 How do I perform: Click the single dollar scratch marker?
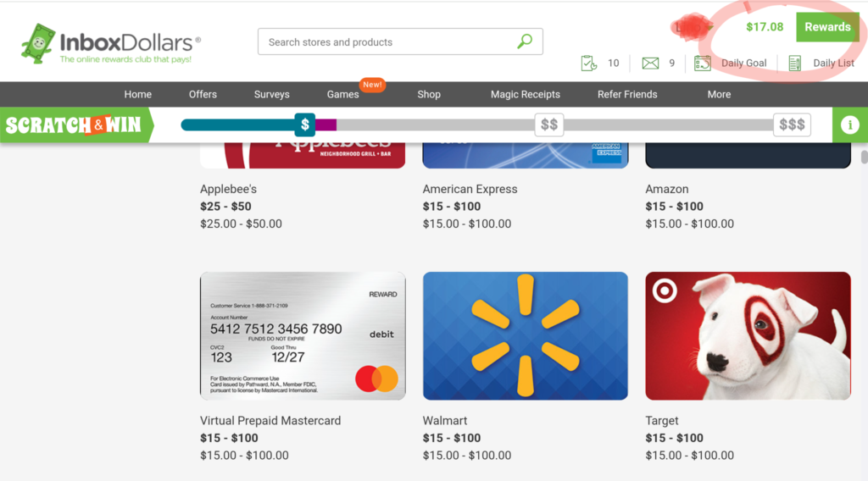(x=305, y=125)
